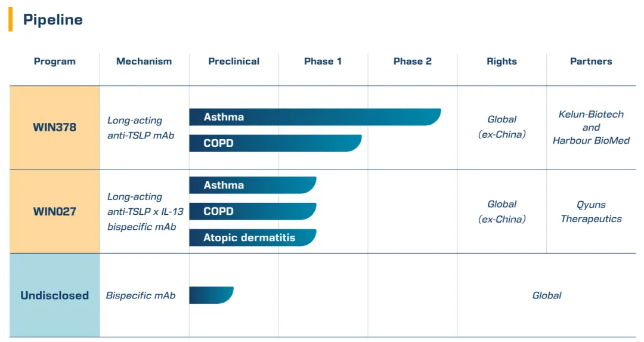Screen dimensions: 644x342
Task: Click the Kelun-Biotech and Harbour BioMed partner text
Action: pyautogui.click(x=591, y=127)
